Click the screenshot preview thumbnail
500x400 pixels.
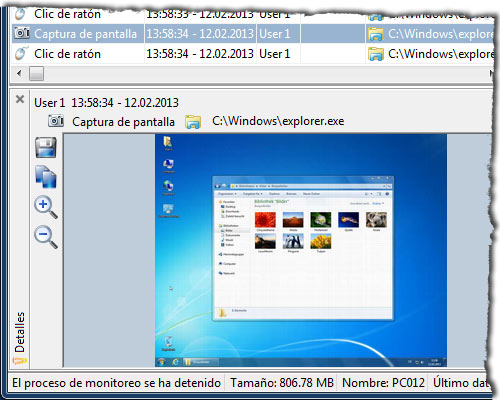coord(301,250)
